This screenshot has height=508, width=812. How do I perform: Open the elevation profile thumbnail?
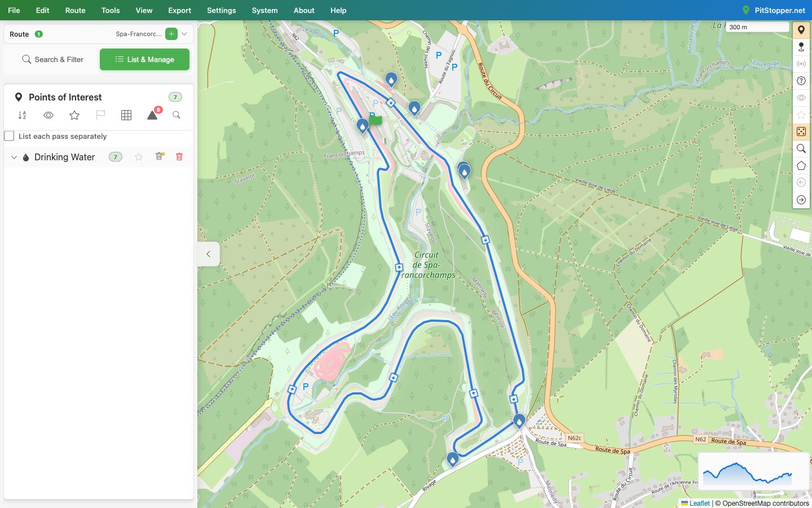coord(753,470)
